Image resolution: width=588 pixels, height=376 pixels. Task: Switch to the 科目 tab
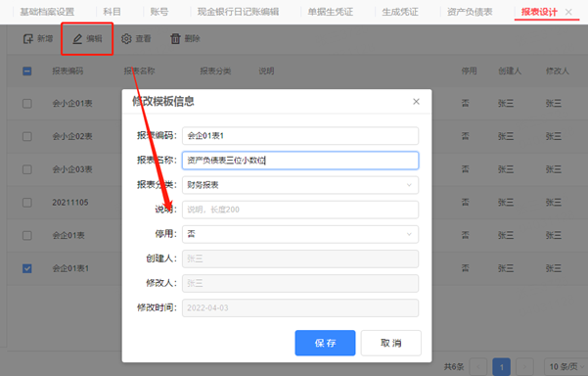pyautogui.click(x=113, y=12)
